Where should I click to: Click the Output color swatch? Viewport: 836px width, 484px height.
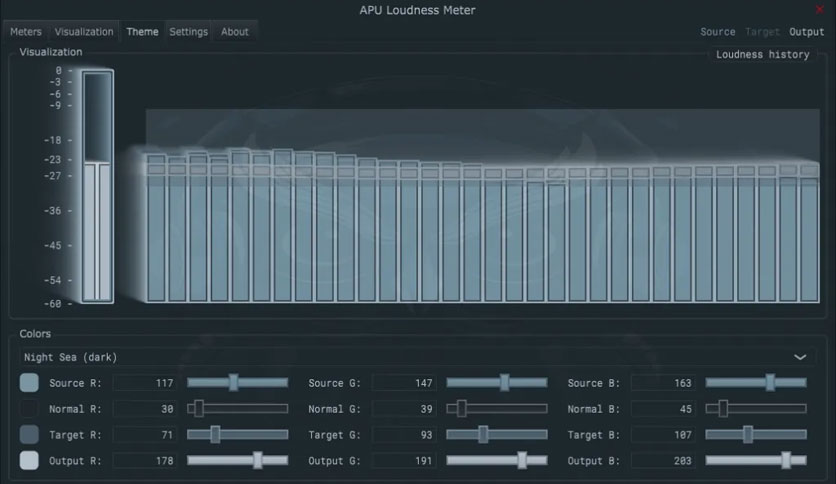[29, 460]
